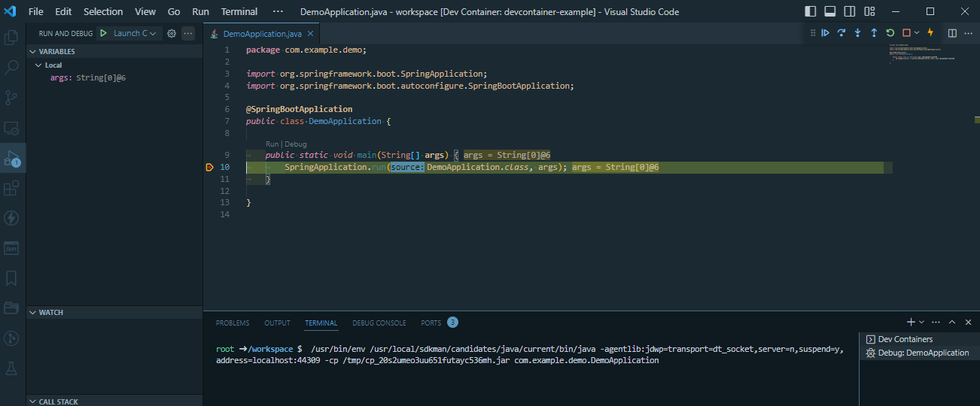Open the lightning bolt view in activity bar

tap(12, 218)
